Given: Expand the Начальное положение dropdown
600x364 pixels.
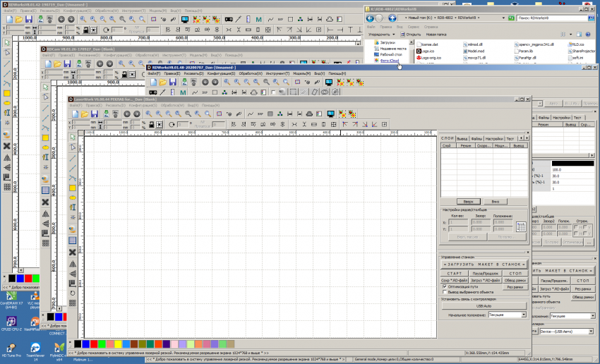Looking at the screenshot, I should point(523,314).
